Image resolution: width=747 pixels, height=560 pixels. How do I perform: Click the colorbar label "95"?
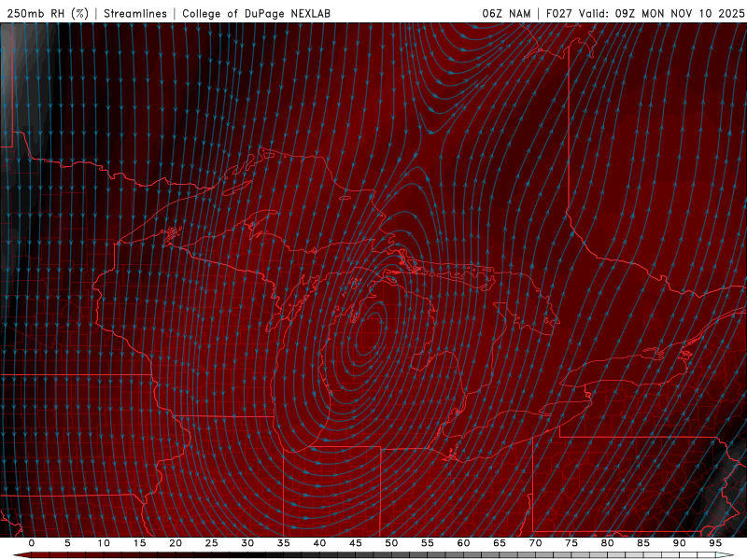click(x=715, y=543)
